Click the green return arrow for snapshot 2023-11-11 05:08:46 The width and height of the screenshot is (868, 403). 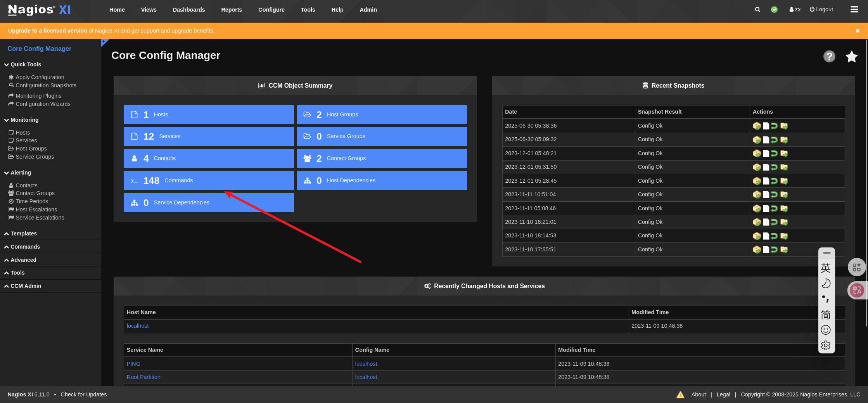(x=775, y=209)
